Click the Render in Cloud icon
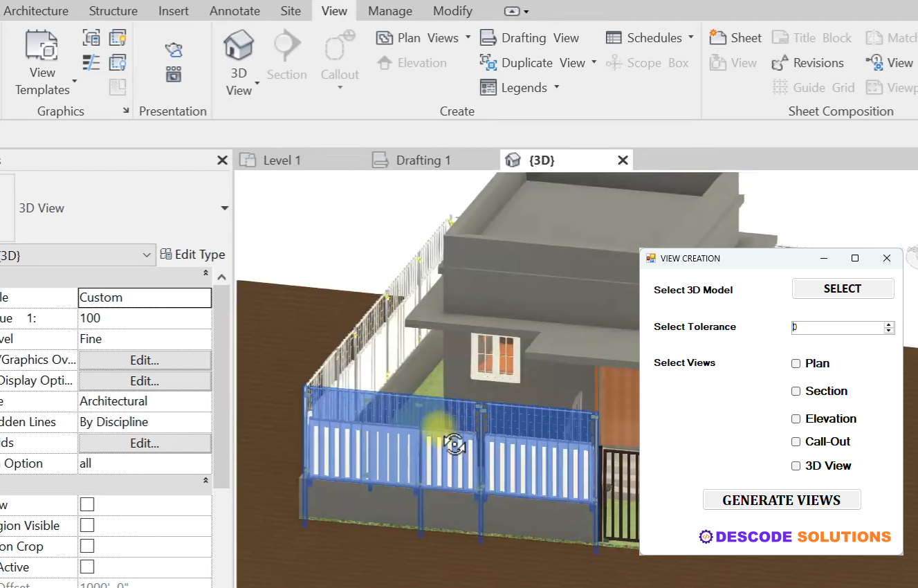The width and height of the screenshot is (918, 588). 174,50
